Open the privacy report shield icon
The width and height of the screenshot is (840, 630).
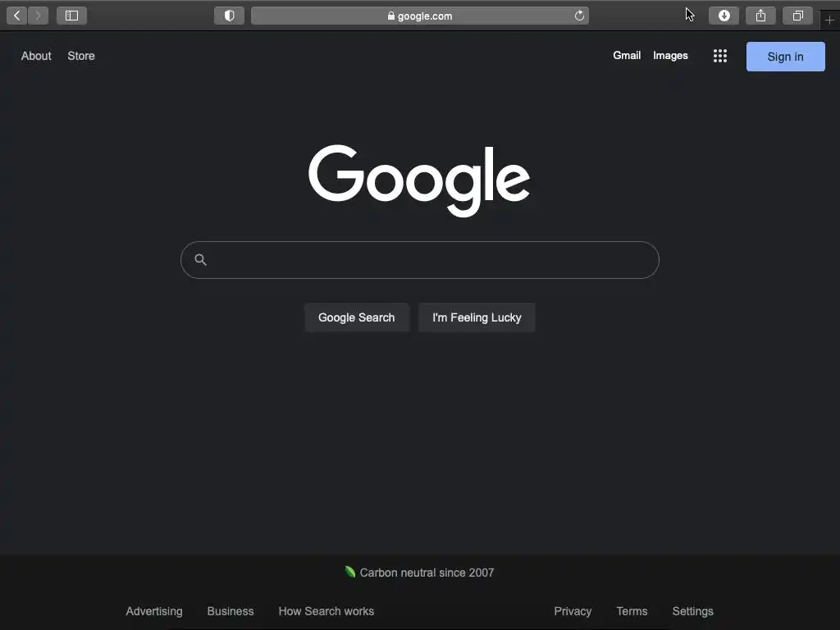point(230,16)
